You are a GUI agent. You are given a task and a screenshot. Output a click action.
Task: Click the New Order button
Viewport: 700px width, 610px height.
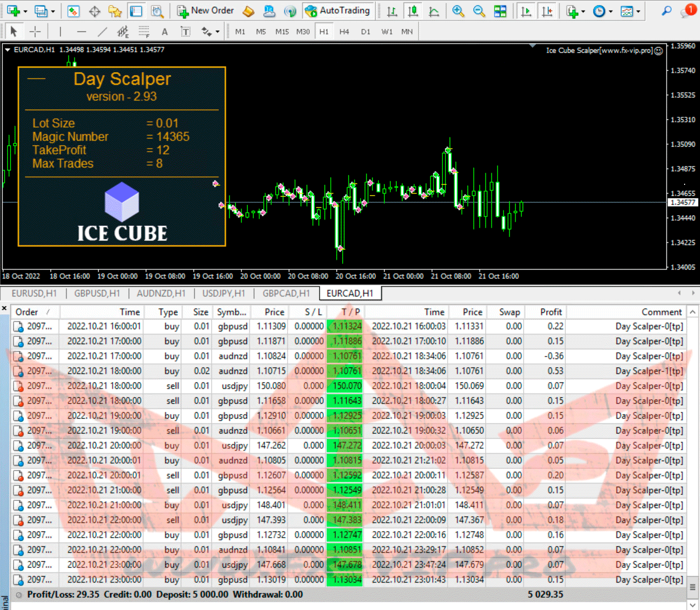pyautogui.click(x=206, y=10)
